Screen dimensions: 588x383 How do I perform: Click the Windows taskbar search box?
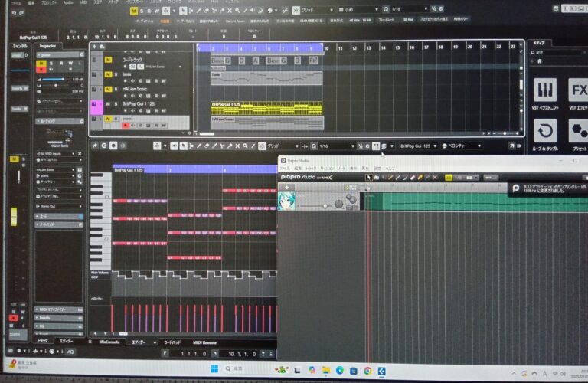click(x=237, y=369)
